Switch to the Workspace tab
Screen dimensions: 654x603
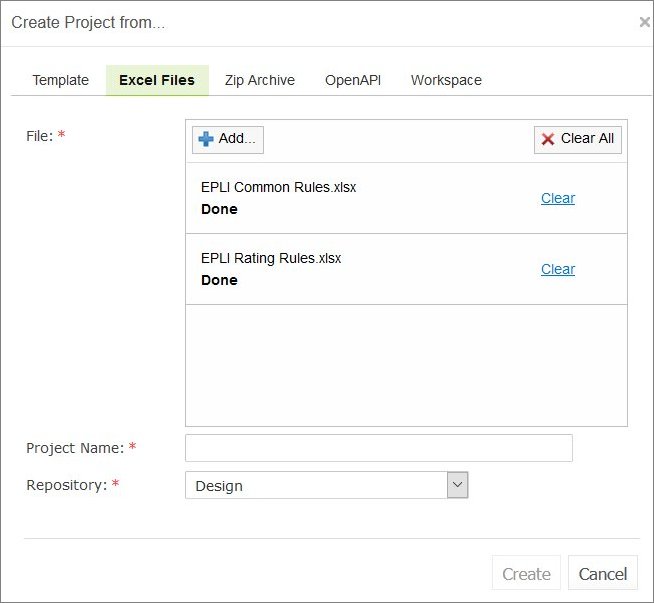coord(446,80)
